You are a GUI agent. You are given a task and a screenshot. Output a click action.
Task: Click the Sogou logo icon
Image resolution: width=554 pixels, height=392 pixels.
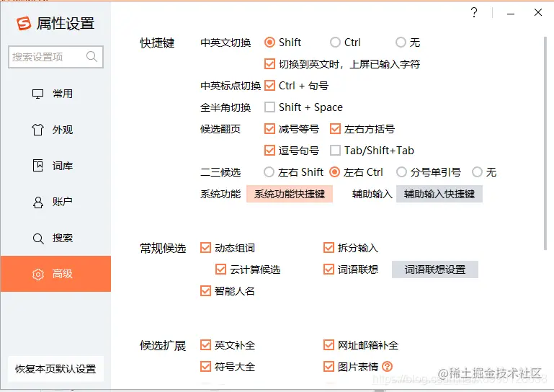(24, 23)
